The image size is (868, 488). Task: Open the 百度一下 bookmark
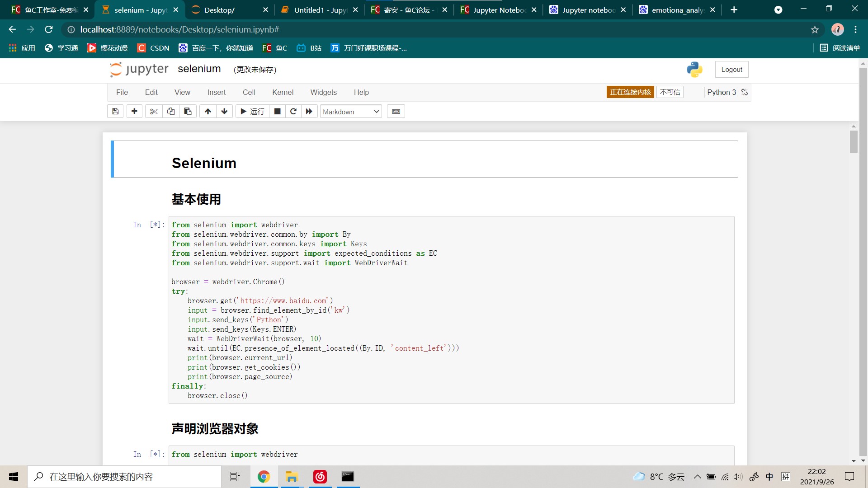click(216, 48)
